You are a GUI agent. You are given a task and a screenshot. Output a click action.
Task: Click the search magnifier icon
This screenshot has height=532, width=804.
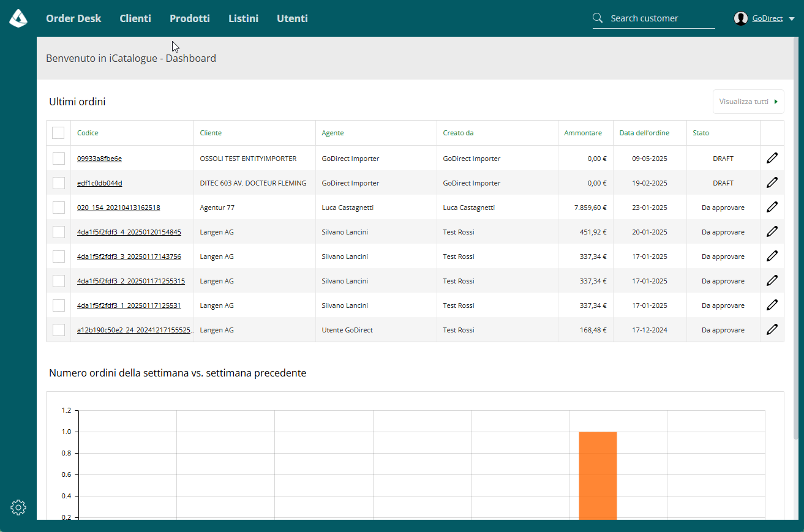click(x=598, y=18)
